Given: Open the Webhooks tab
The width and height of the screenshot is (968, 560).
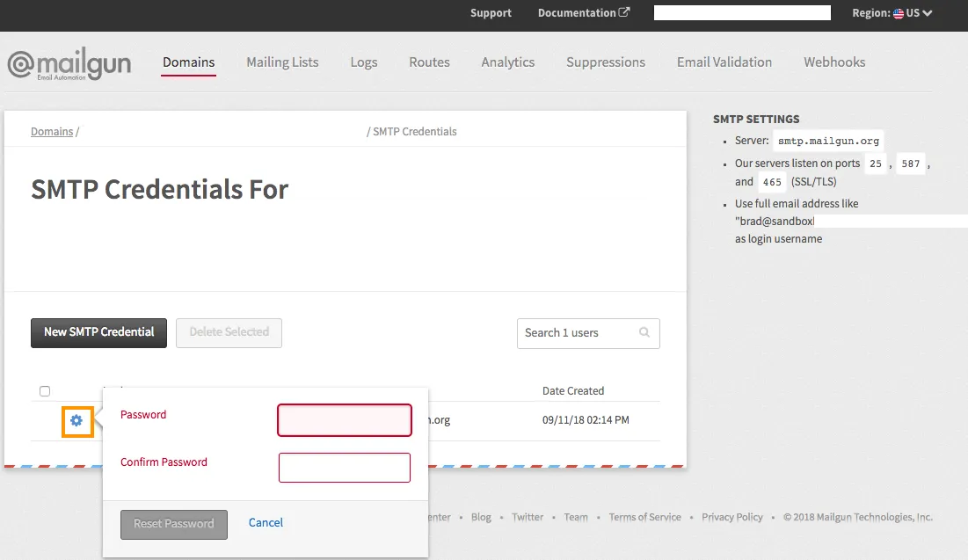Looking at the screenshot, I should pyautogui.click(x=833, y=62).
